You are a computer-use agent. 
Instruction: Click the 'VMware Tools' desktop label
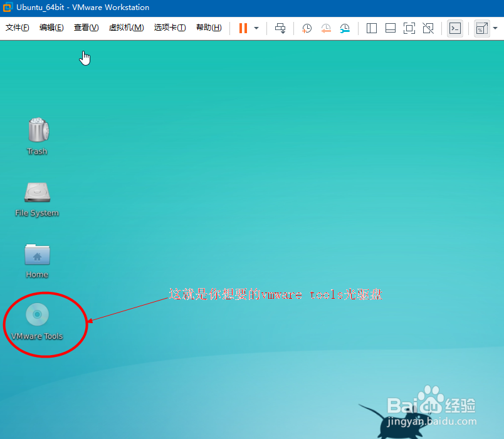point(37,336)
